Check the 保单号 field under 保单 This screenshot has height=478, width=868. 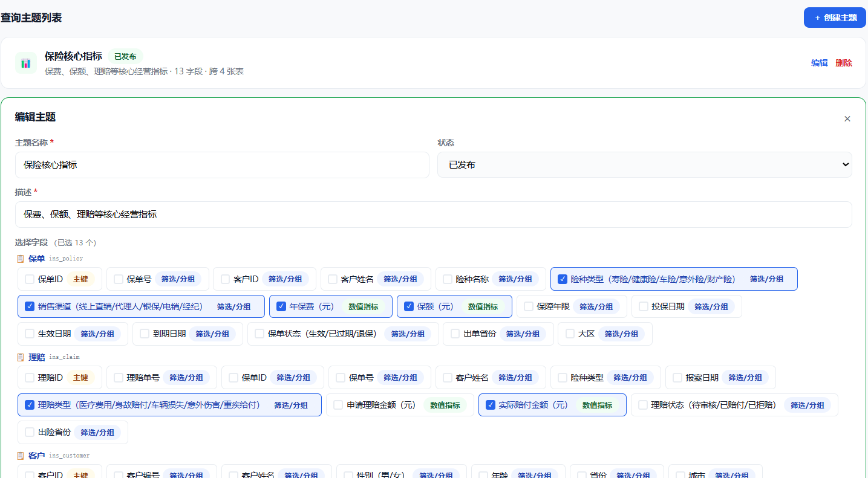pyautogui.click(x=119, y=279)
